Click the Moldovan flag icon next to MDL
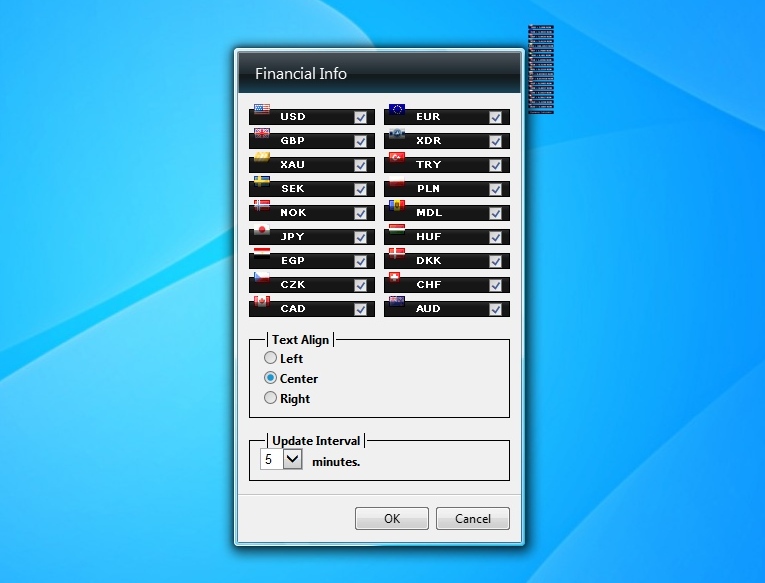This screenshot has width=765, height=583. pos(397,204)
